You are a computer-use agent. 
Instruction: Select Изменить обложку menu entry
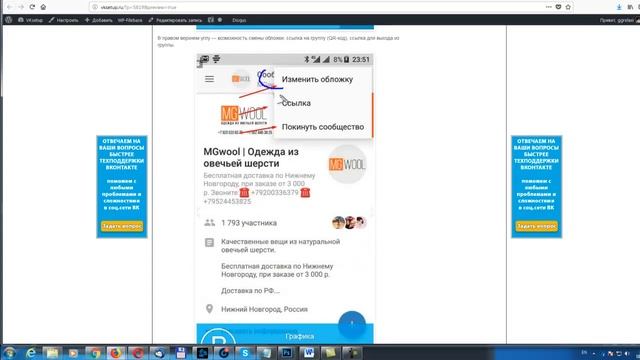[x=317, y=79]
